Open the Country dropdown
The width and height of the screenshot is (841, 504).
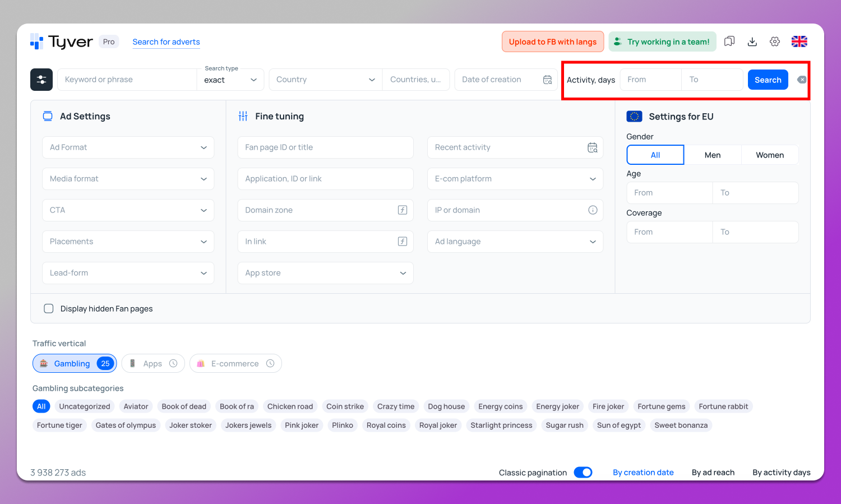coord(325,80)
